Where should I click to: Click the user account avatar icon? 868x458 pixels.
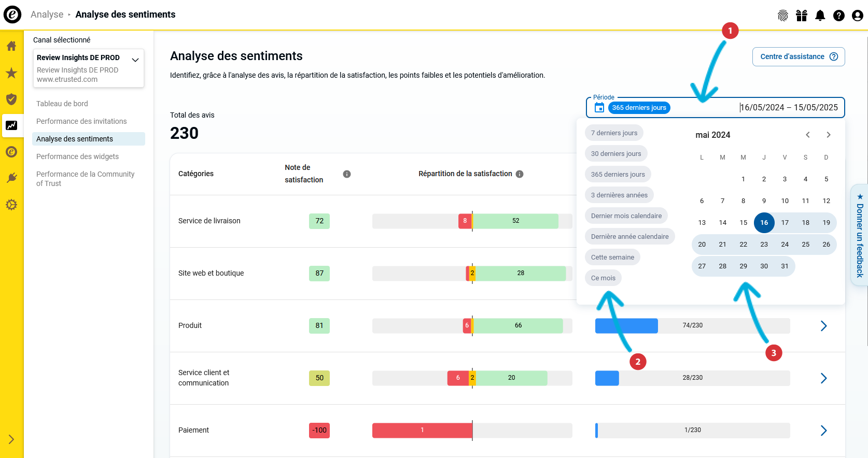858,16
